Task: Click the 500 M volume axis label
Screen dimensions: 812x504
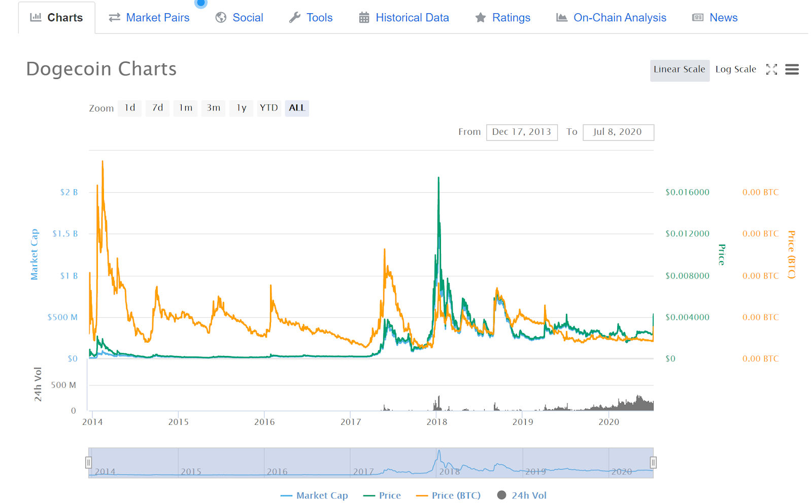Action: tap(63, 385)
